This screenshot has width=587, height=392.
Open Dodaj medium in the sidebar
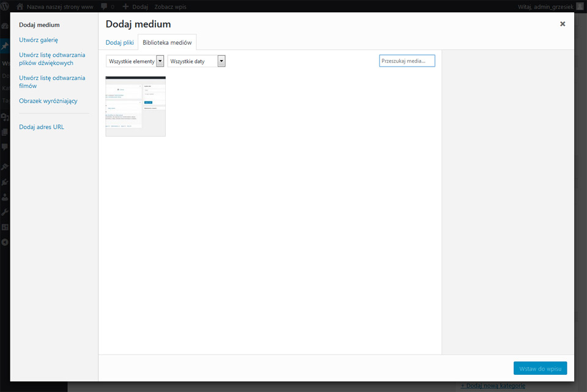[39, 24]
